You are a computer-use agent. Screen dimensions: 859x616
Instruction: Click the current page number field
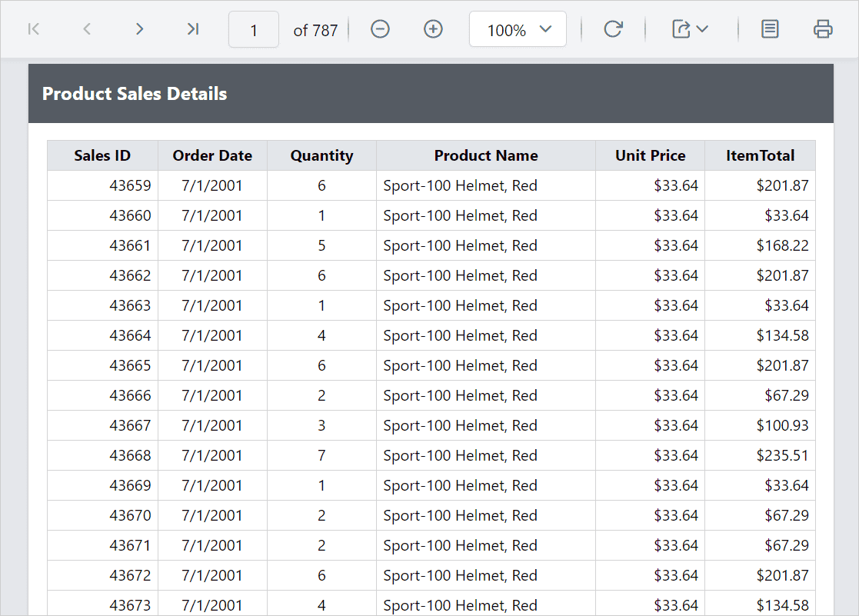[254, 29]
